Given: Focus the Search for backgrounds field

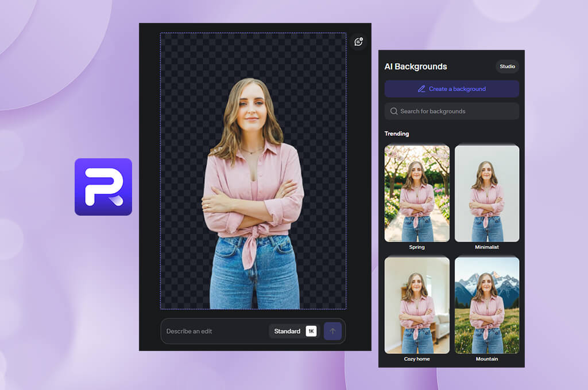Looking at the screenshot, I should tap(451, 111).
